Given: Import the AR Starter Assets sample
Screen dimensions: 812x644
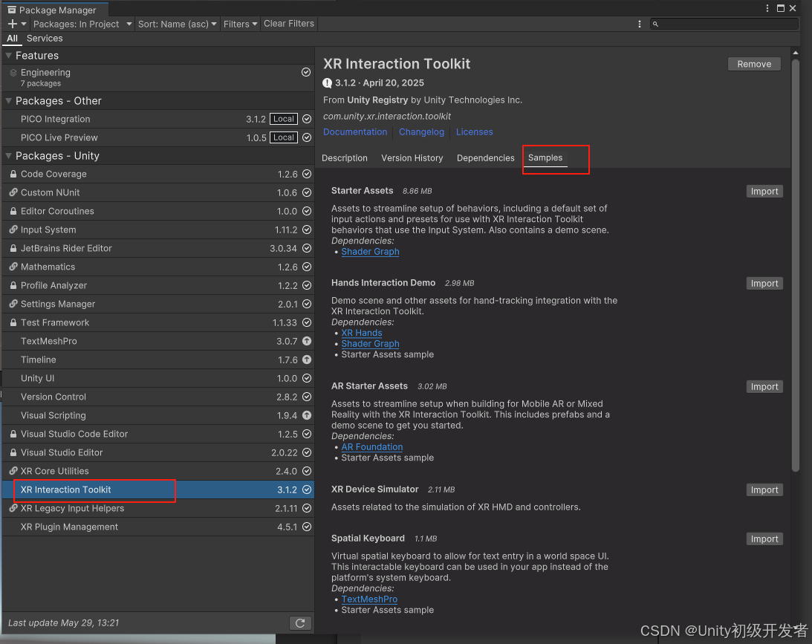Looking at the screenshot, I should [764, 387].
